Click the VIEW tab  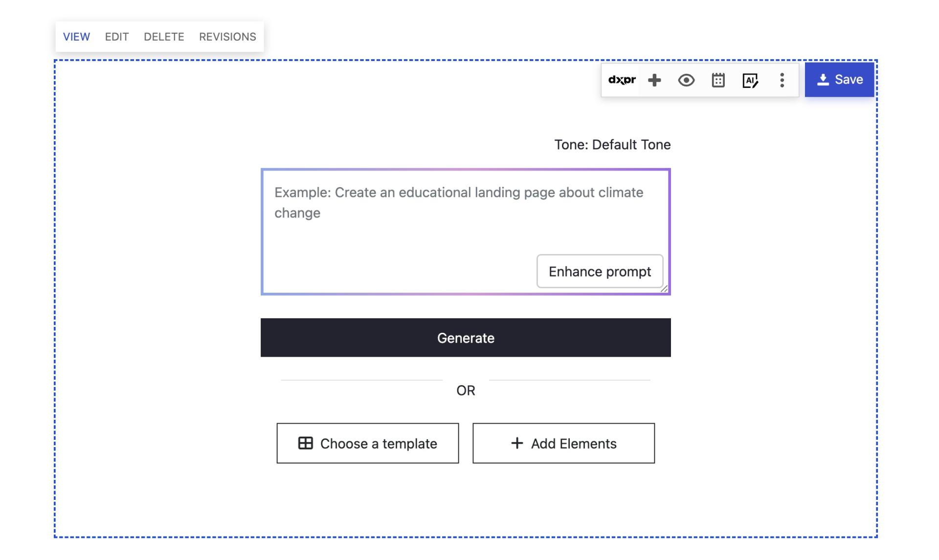(76, 36)
